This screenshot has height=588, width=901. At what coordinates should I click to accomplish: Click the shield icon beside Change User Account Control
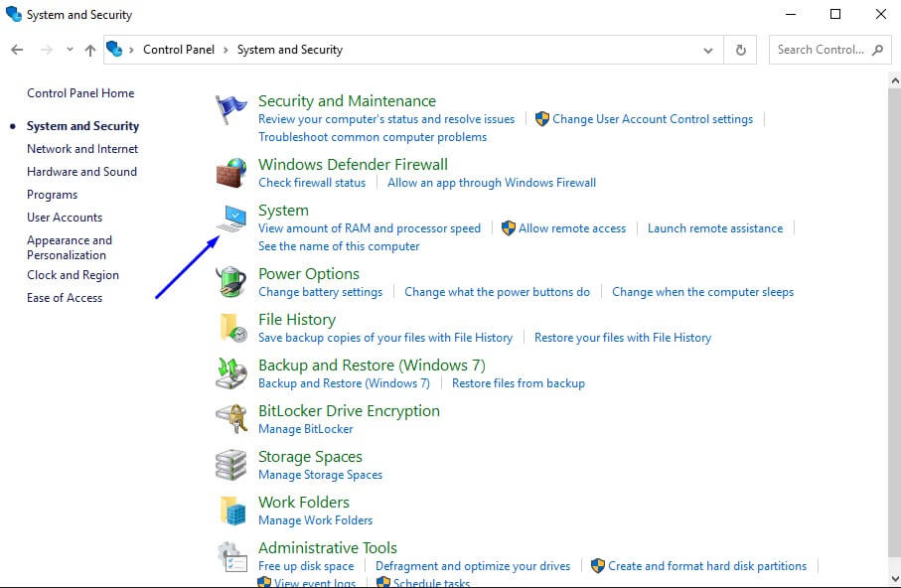pyautogui.click(x=541, y=119)
